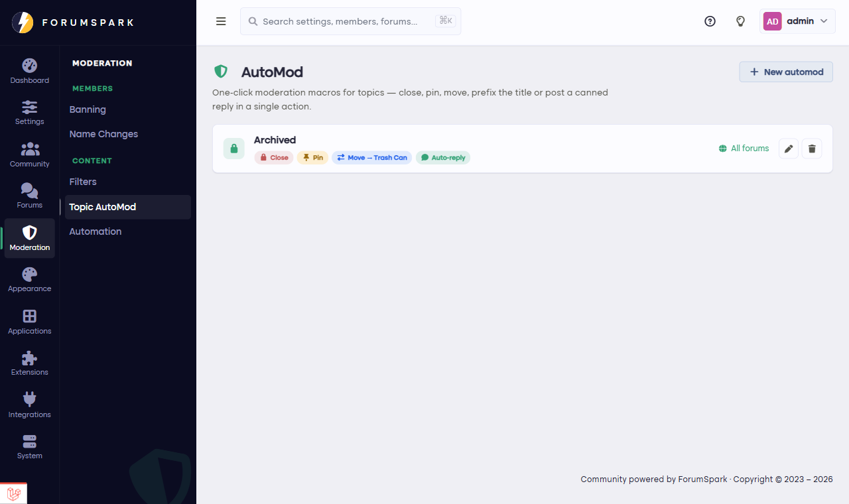Click the CONTENT section label
Viewport: 849px width, 504px height.
pyautogui.click(x=92, y=160)
